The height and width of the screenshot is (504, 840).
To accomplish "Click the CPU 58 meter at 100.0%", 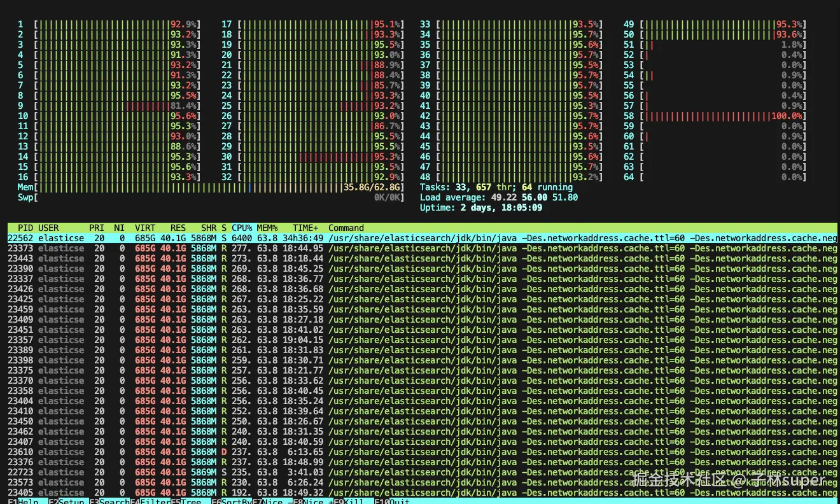I will [x=715, y=116].
